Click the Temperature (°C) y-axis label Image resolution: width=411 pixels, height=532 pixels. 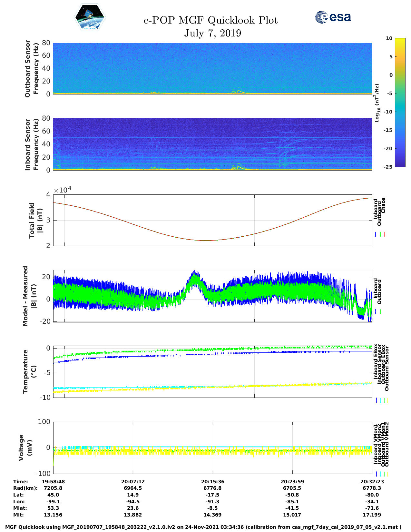tap(29, 371)
